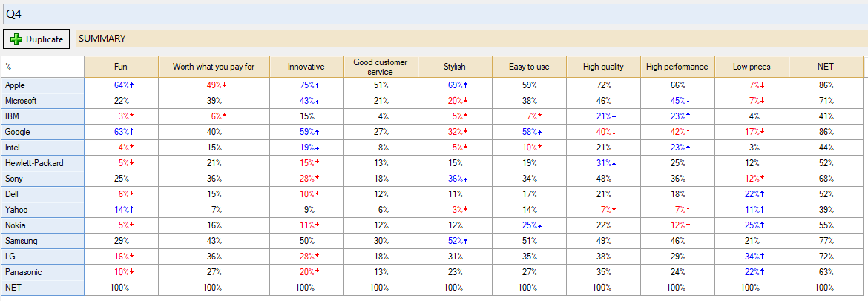
Task: Select the NET column header
Action: [x=825, y=67]
